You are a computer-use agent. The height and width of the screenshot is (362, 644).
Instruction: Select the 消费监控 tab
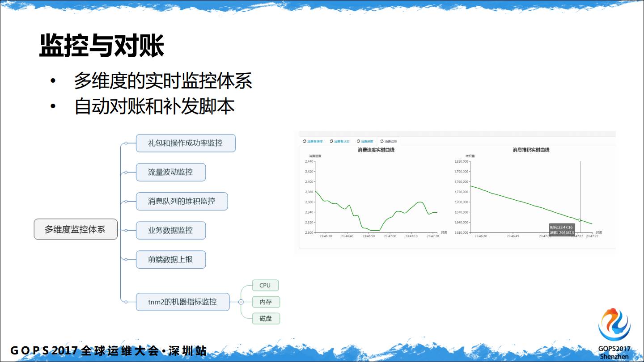[x=388, y=141]
